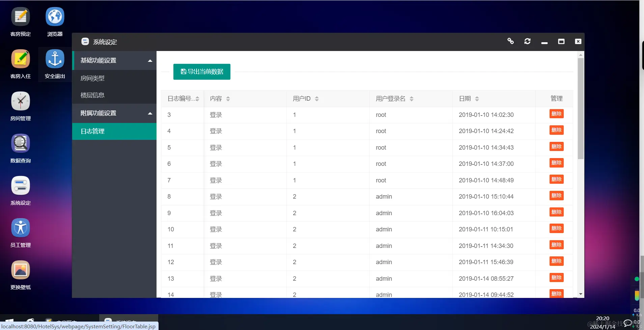
Task: Click the scroll-up arrow of log table
Action: [x=581, y=55]
